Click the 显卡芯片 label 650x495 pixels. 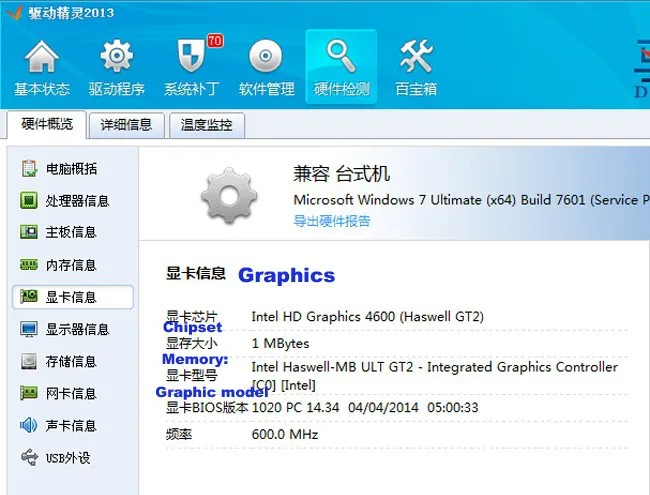tap(192, 317)
